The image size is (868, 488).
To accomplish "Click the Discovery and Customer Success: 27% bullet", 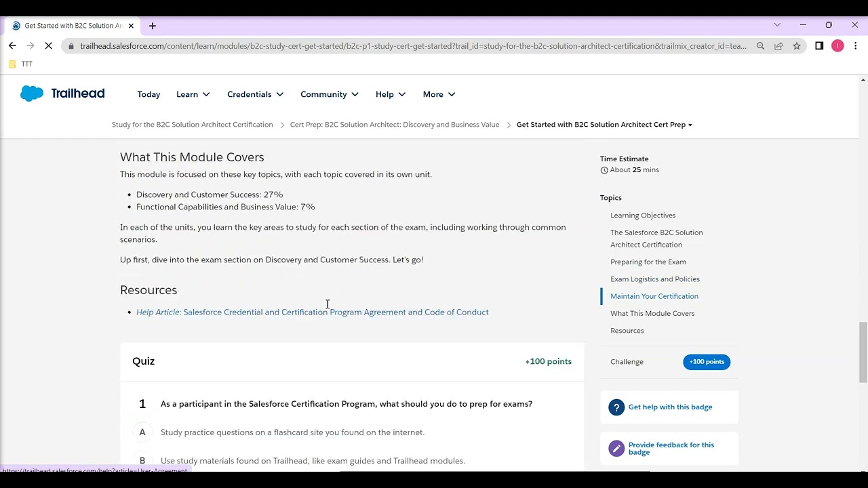I will tap(210, 195).
